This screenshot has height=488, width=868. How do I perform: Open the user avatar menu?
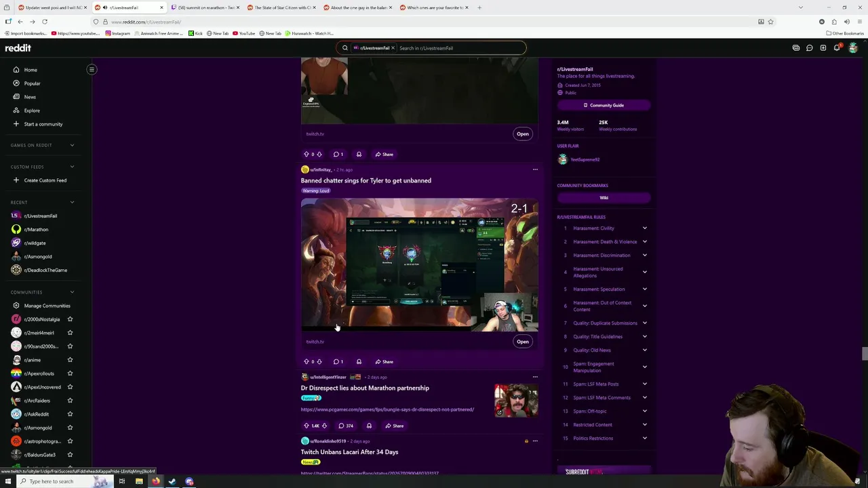click(853, 48)
